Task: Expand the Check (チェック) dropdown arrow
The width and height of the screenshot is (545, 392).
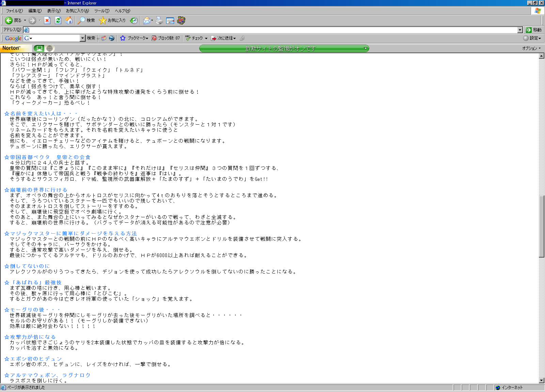Action: (206, 38)
